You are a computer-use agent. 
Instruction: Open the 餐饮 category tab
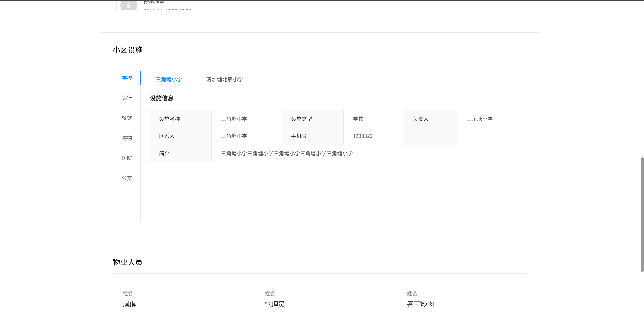(127, 118)
